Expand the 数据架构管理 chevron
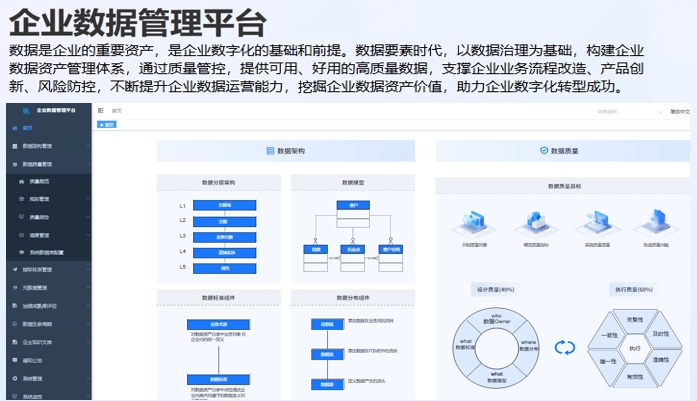Image resolution: width=697 pixels, height=401 pixels. pos(88,146)
